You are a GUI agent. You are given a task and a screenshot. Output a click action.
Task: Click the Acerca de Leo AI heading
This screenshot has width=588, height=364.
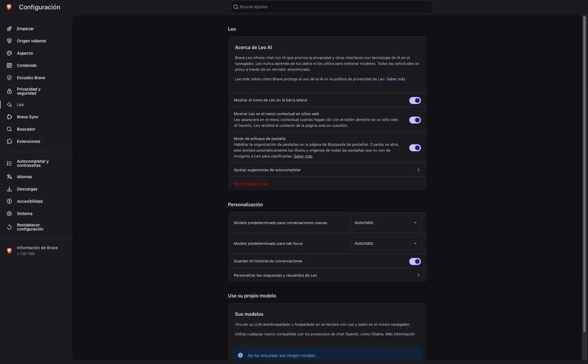pos(253,48)
